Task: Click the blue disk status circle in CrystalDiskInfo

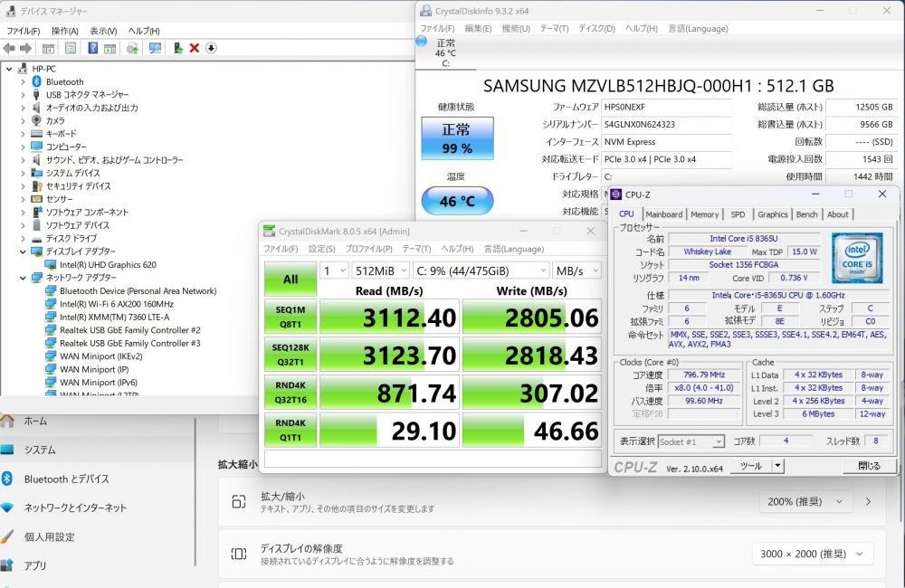Action: pyautogui.click(x=422, y=41)
